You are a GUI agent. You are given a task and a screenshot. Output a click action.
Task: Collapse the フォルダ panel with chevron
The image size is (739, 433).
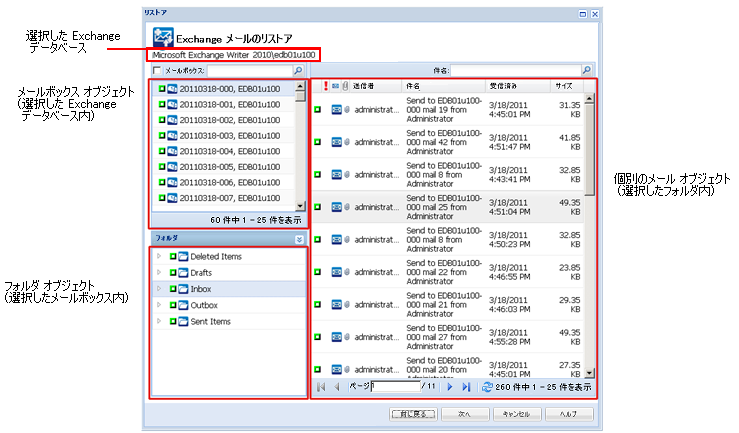point(299,239)
